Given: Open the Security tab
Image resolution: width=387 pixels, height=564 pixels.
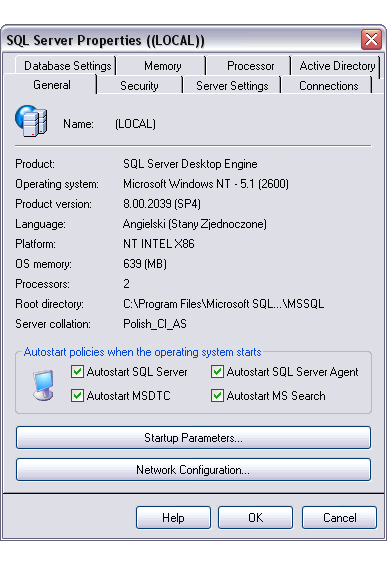Looking at the screenshot, I should pyautogui.click(x=140, y=86).
